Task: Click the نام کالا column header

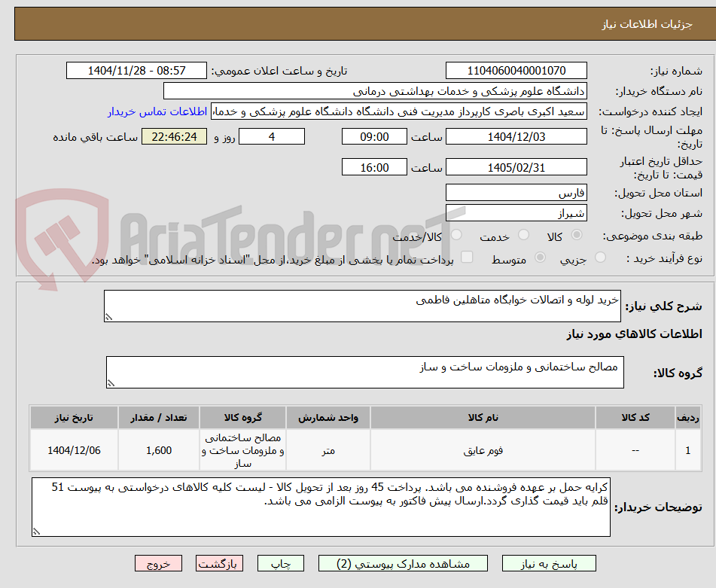Action: [483, 418]
